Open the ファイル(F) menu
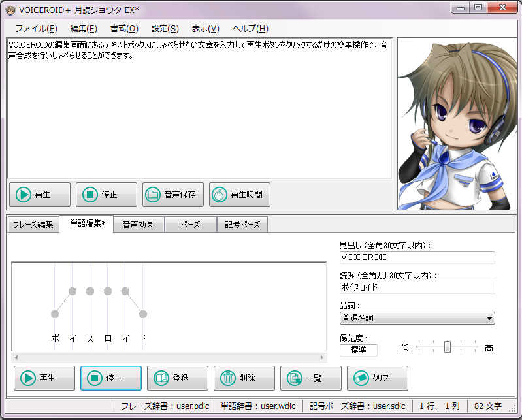522x420 pixels. click(37, 29)
